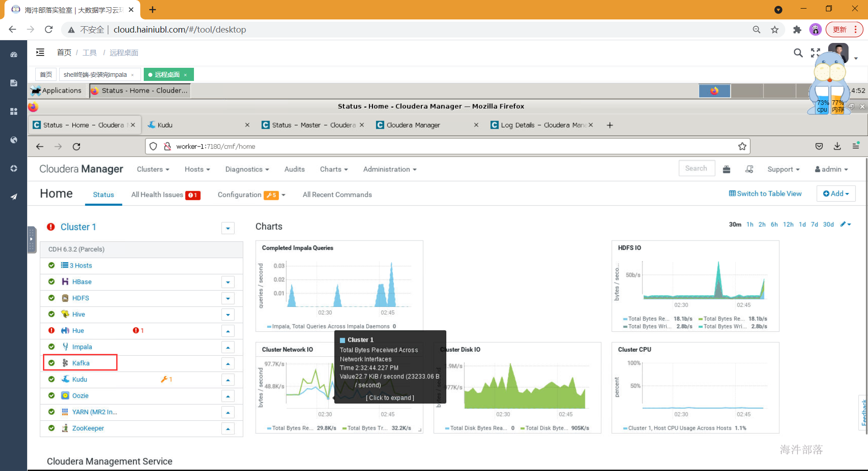868x471 pixels.
Task: Open Clusters menu
Action: tap(153, 169)
